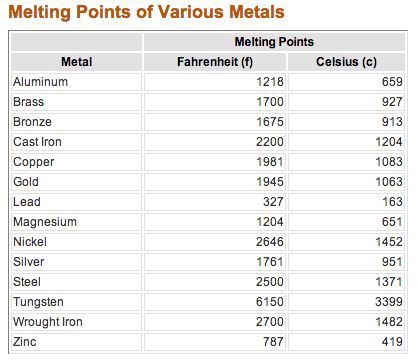
Task: Select the Silver metal cell
Action: tap(76, 262)
